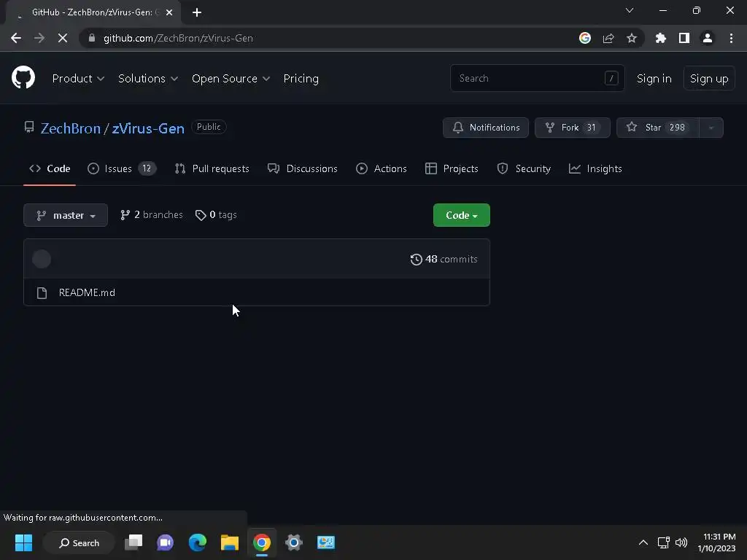
Task: Click the Sign in link
Action: coord(654,79)
